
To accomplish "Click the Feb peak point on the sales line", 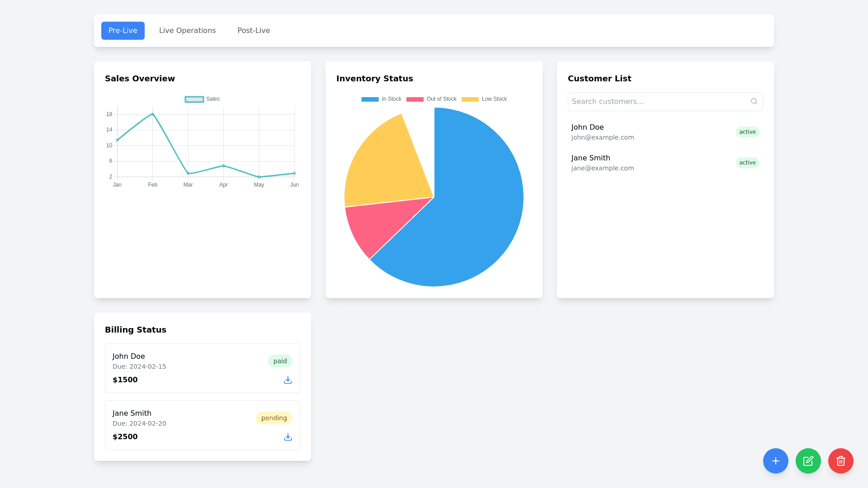I will click(152, 114).
